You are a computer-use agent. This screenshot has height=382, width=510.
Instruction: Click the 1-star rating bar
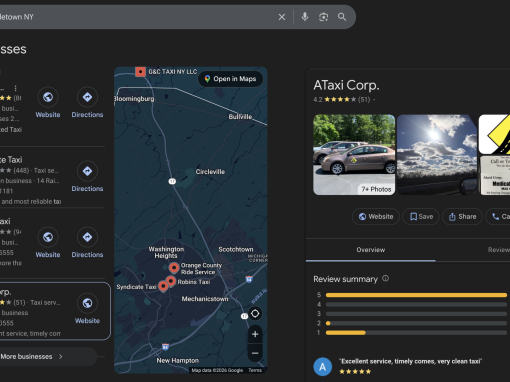tap(416, 333)
